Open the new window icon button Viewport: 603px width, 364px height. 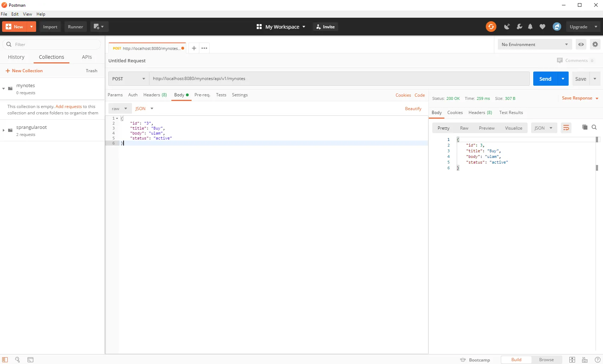[x=99, y=27]
